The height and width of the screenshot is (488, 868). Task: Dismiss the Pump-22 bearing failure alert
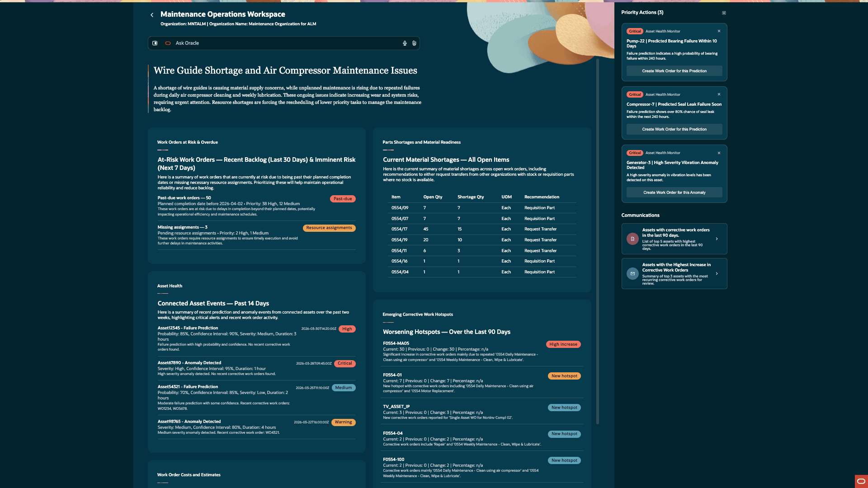pyautogui.click(x=719, y=31)
